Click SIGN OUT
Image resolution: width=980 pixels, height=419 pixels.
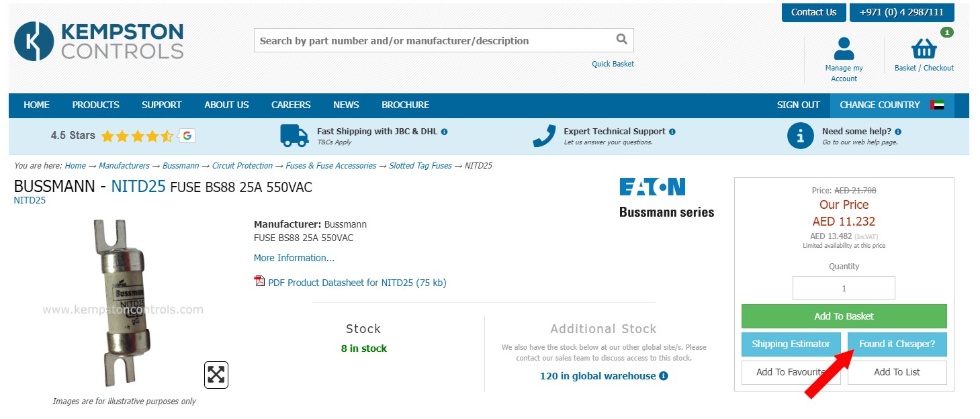pyautogui.click(x=798, y=105)
